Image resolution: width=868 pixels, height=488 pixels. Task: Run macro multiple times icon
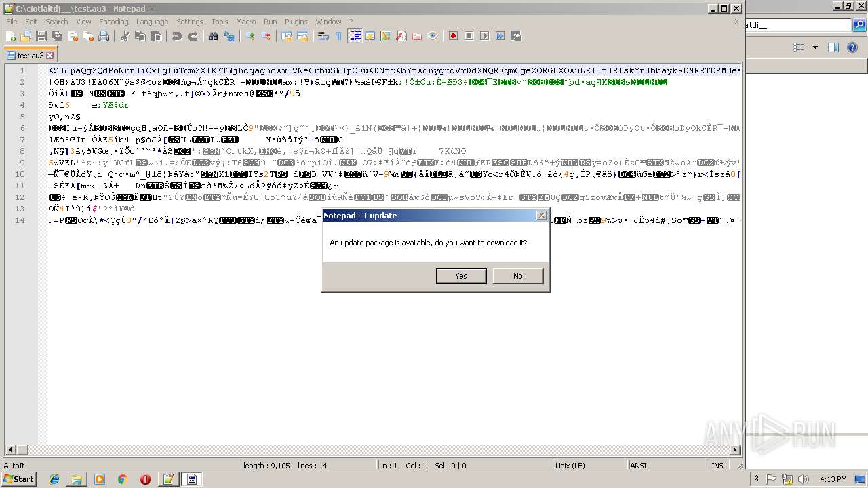click(x=500, y=36)
